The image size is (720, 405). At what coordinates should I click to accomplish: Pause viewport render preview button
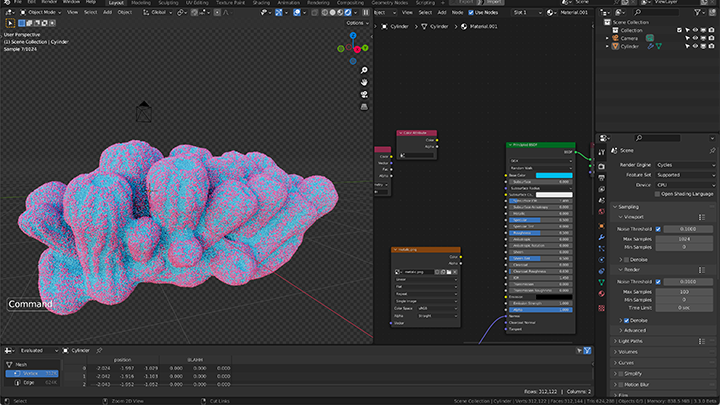[366, 12]
